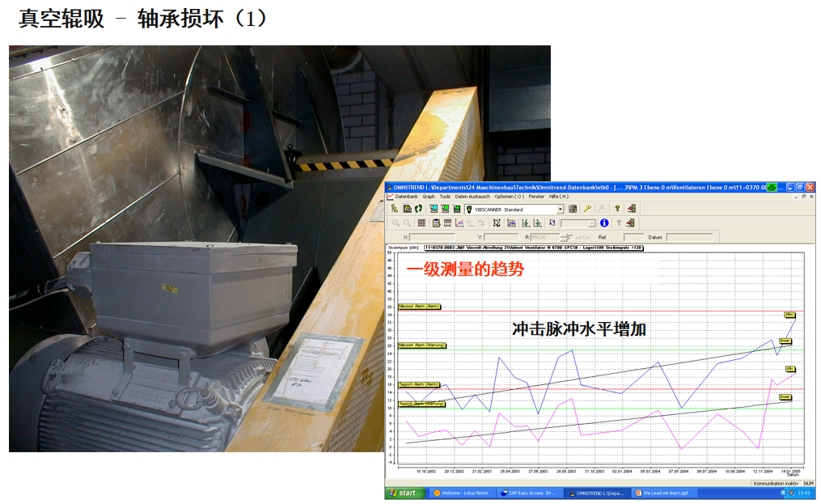Click the zoom in magnifier icon
The height and width of the screenshot is (504, 821).
tap(395, 222)
